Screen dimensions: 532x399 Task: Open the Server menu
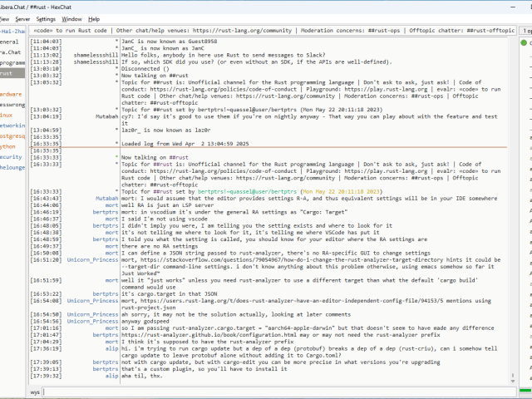coord(22,18)
